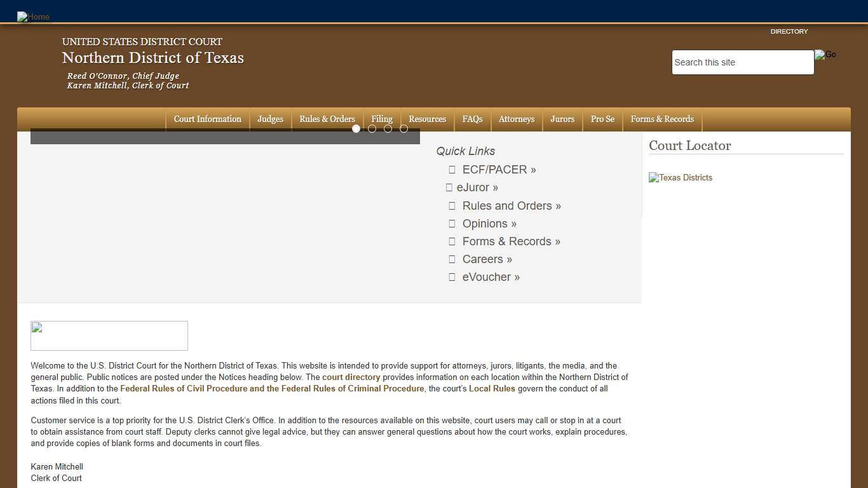Expand the Forms & Records nav menu
This screenshot has height=488, width=868.
(x=662, y=119)
